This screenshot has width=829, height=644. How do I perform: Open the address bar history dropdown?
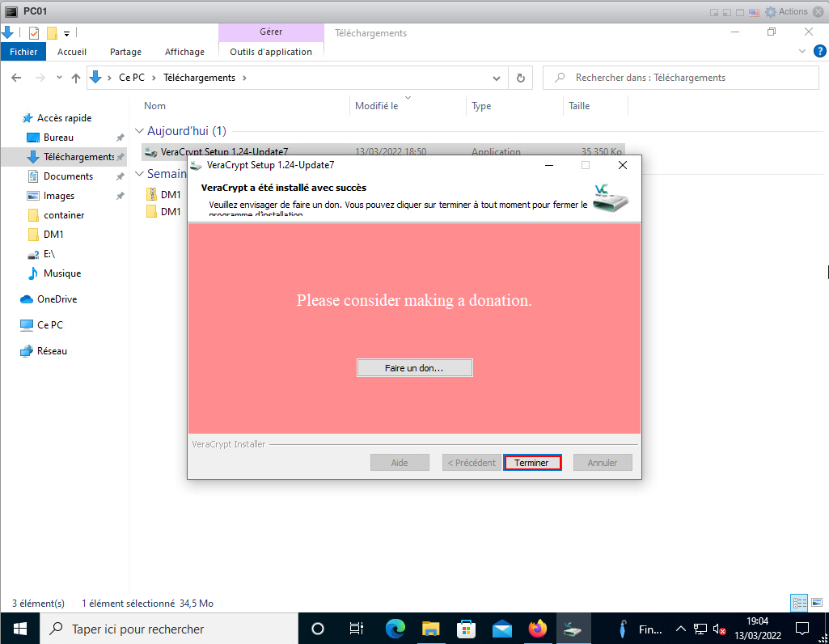click(497, 78)
